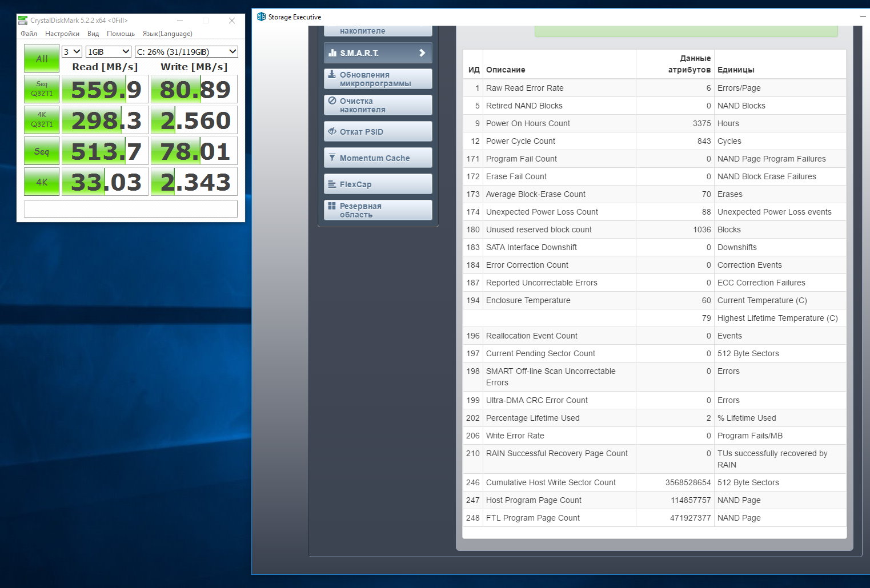This screenshot has height=588, width=870.
Task: Click the FlexCap lines icon
Action: [x=332, y=184]
